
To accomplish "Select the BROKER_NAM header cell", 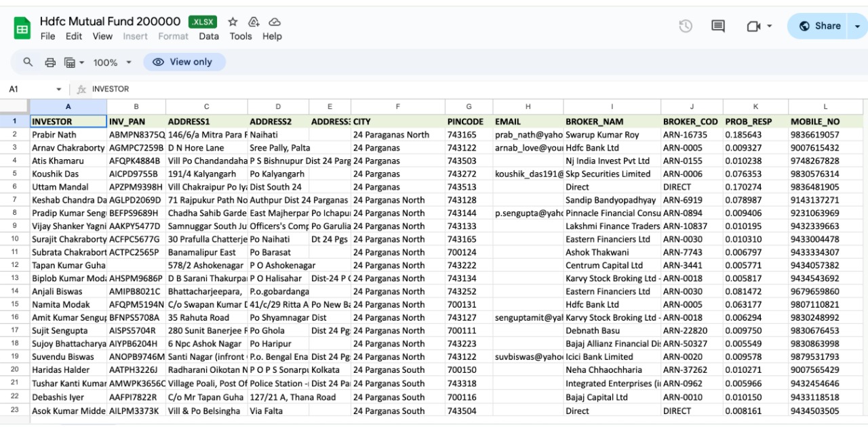I will (x=612, y=121).
